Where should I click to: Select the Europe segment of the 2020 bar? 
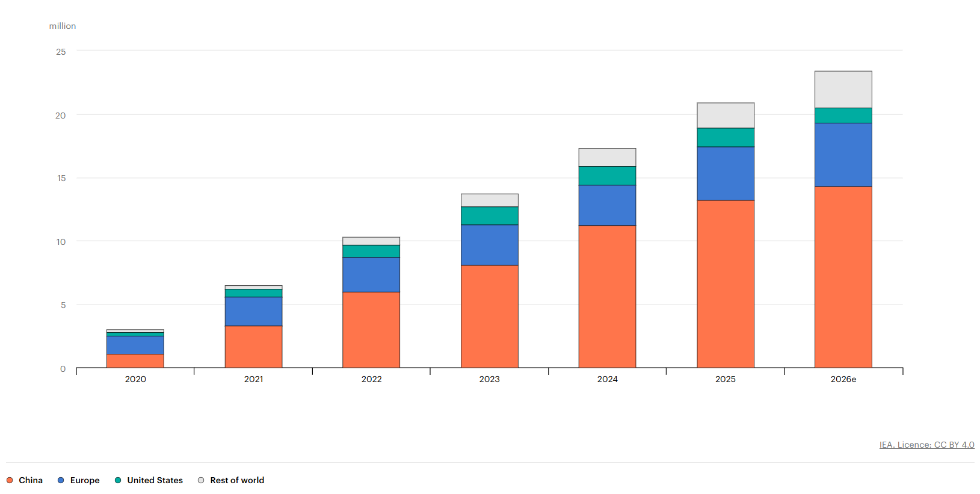(x=135, y=345)
